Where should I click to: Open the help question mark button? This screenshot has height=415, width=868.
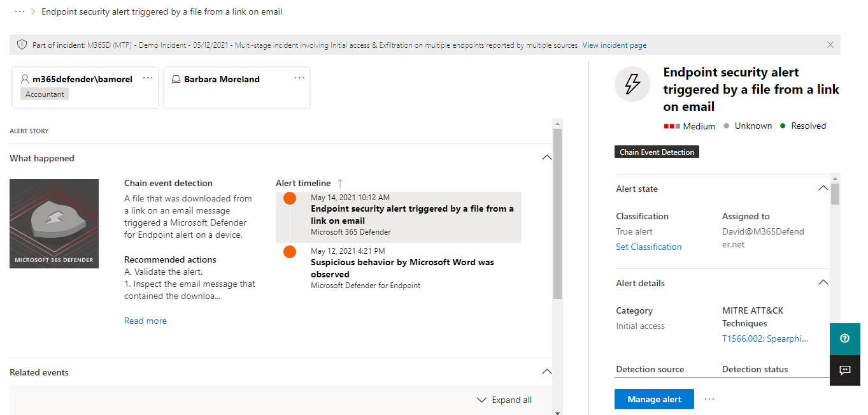845,339
